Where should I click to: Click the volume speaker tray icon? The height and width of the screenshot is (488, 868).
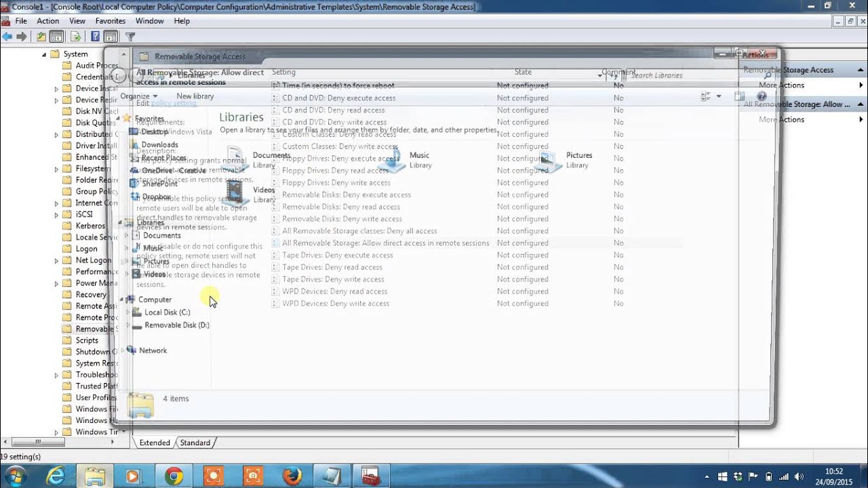coord(799,476)
